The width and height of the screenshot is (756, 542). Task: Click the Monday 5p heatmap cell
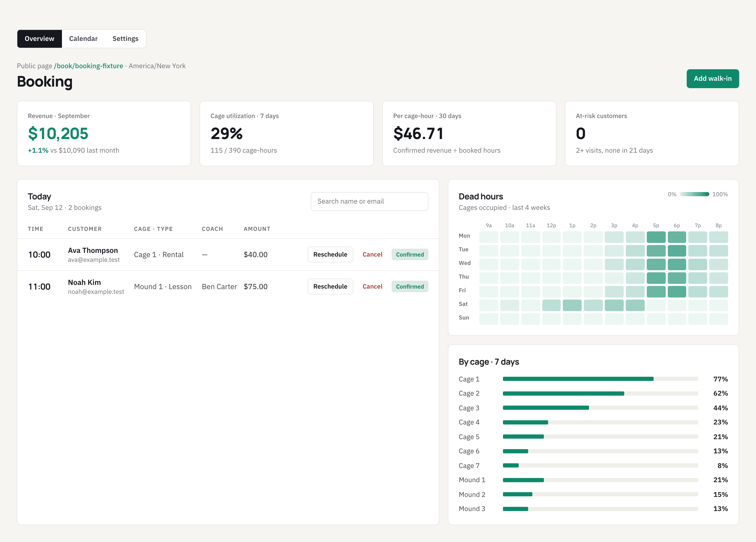coord(656,237)
